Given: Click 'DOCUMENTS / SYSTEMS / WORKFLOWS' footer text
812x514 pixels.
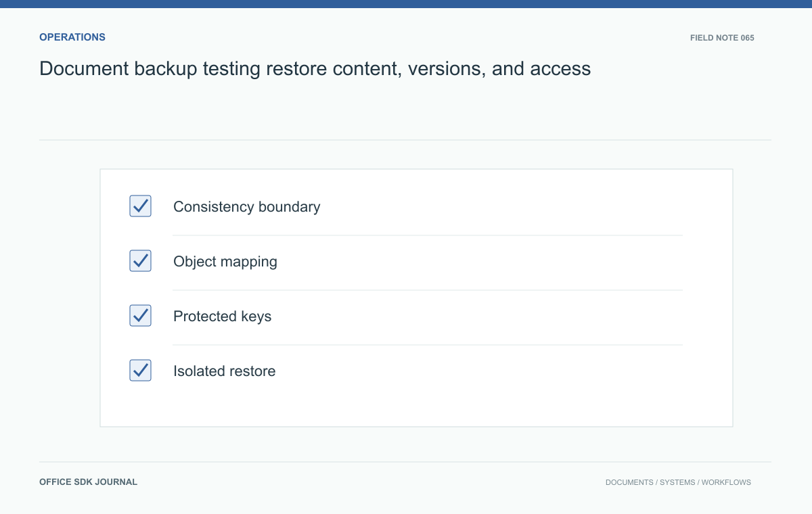Looking at the screenshot, I should pyautogui.click(x=678, y=483).
